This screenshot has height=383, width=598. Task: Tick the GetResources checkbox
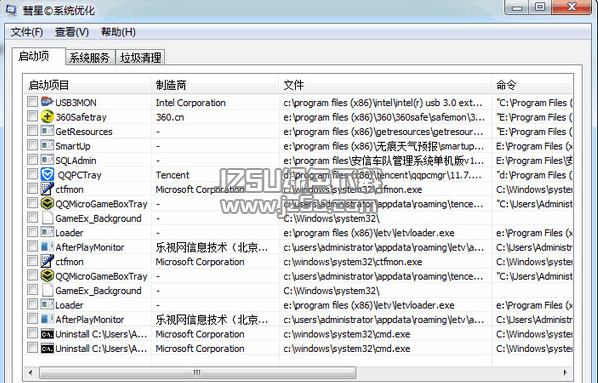coord(32,130)
